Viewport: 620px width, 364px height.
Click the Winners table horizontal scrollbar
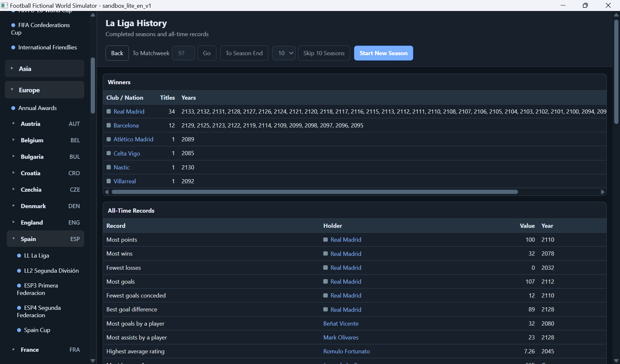tap(315, 192)
